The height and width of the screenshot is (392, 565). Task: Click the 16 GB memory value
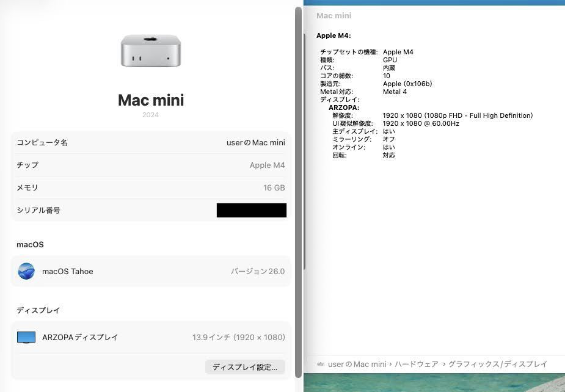tap(274, 187)
